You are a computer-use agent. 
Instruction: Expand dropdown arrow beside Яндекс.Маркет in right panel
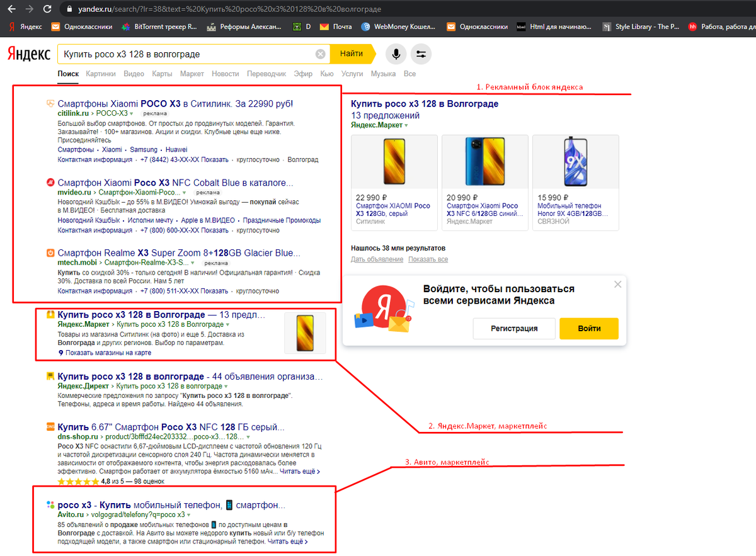click(x=406, y=125)
